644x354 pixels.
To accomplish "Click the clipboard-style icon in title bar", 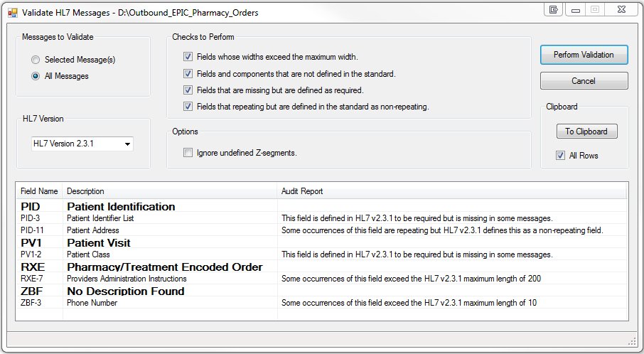I will (x=553, y=9).
